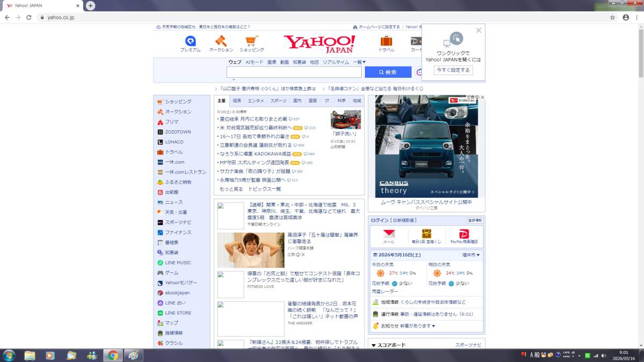This screenshot has height=362, width=644.
Task: Click the LOHACO icon in sidebar
Action: 160,142
